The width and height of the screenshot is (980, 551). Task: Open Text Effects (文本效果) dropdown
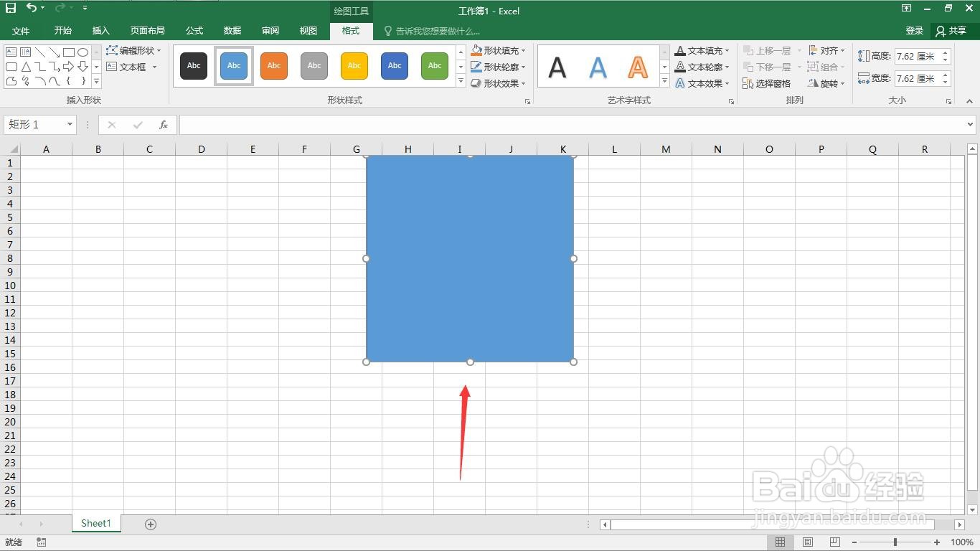pos(702,83)
